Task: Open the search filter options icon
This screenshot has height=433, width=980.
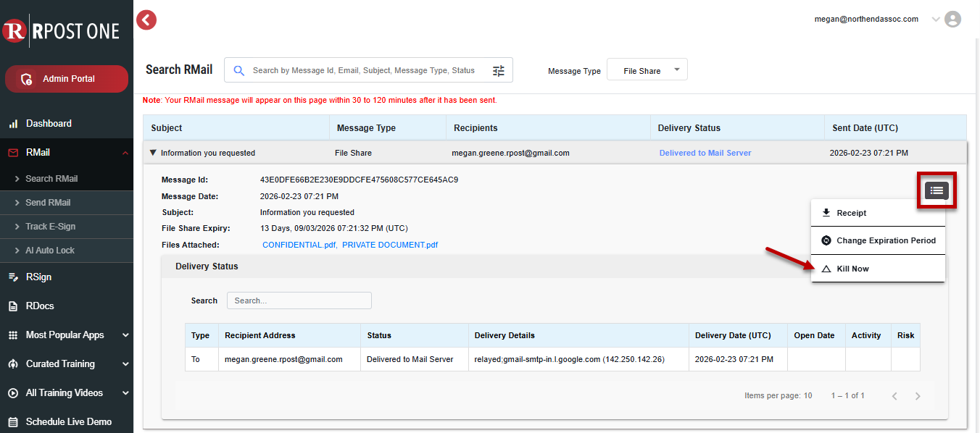Action: (499, 71)
